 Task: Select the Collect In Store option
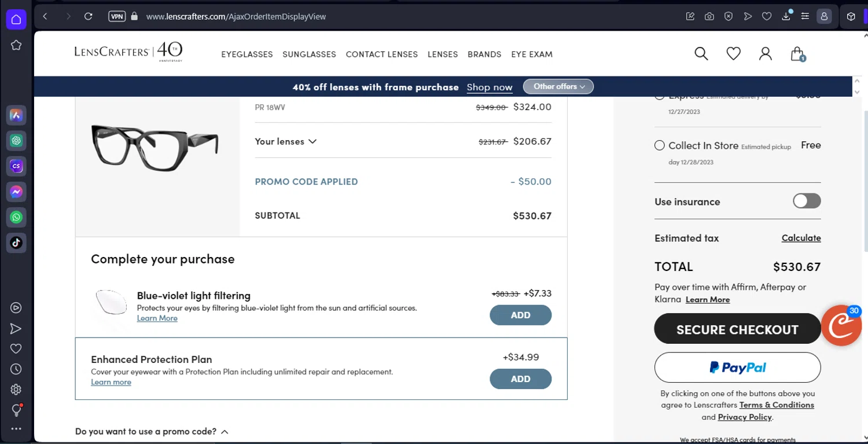(x=660, y=145)
